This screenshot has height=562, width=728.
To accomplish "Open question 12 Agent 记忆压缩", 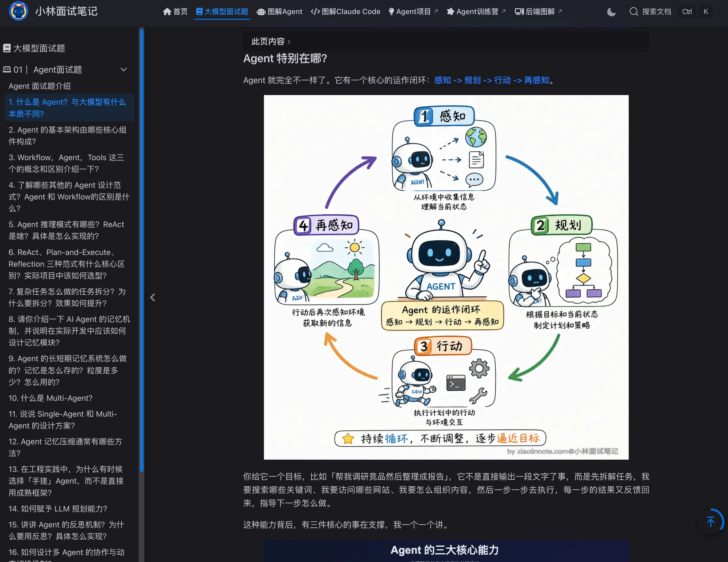I will pos(69,447).
